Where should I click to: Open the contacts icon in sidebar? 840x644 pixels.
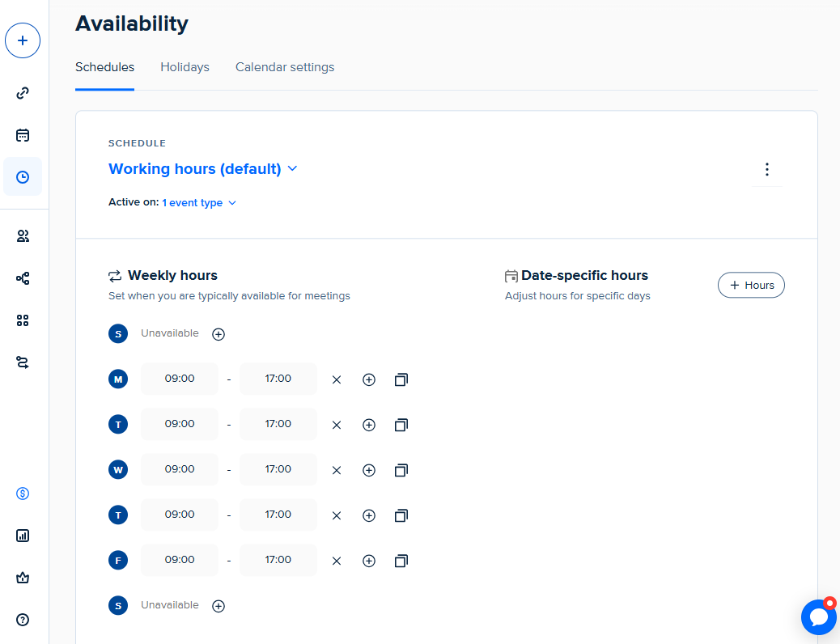[x=23, y=236]
